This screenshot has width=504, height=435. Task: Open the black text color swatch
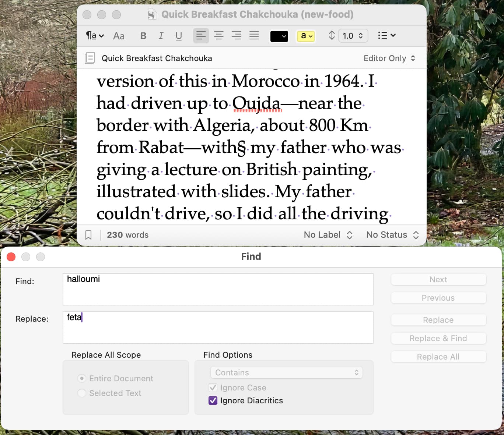point(279,36)
